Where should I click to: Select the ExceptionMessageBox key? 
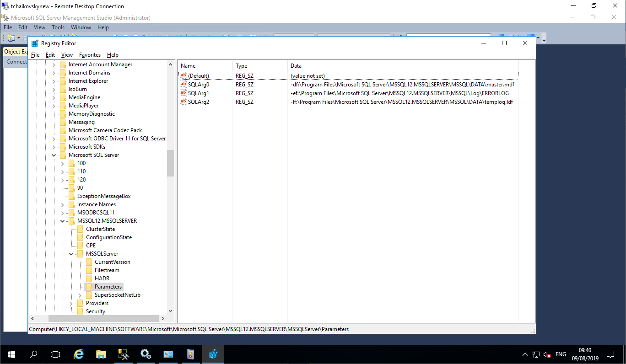coord(104,196)
